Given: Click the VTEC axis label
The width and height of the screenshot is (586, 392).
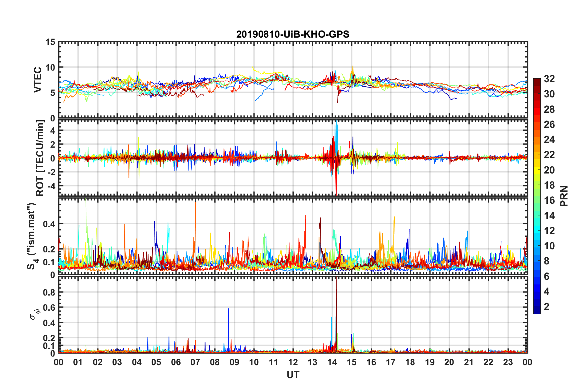Looking at the screenshot, I should pos(38,80).
